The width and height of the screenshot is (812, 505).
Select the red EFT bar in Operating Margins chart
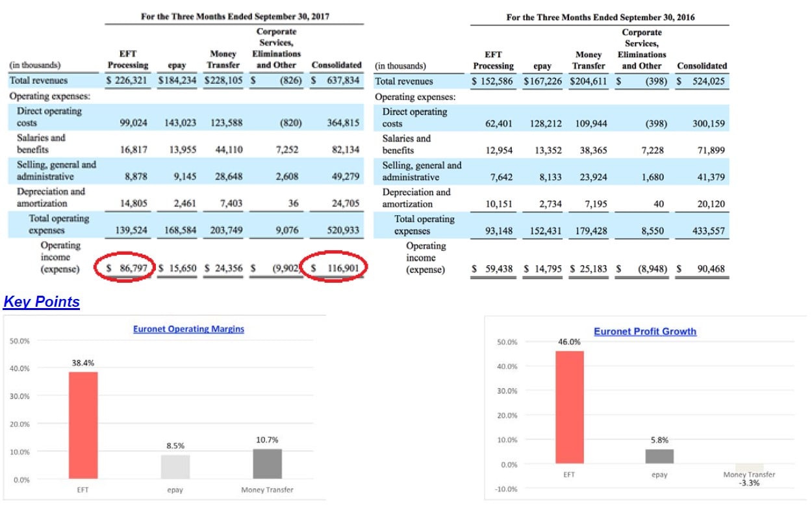[x=83, y=425]
